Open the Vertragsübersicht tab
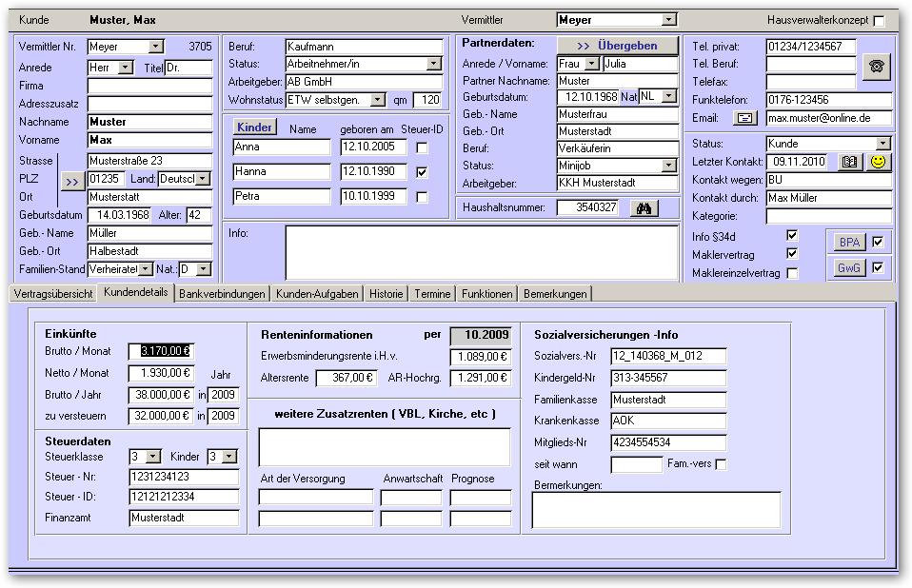Image resolution: width=912 pixels, height=588 pixels. coord(53,294)
